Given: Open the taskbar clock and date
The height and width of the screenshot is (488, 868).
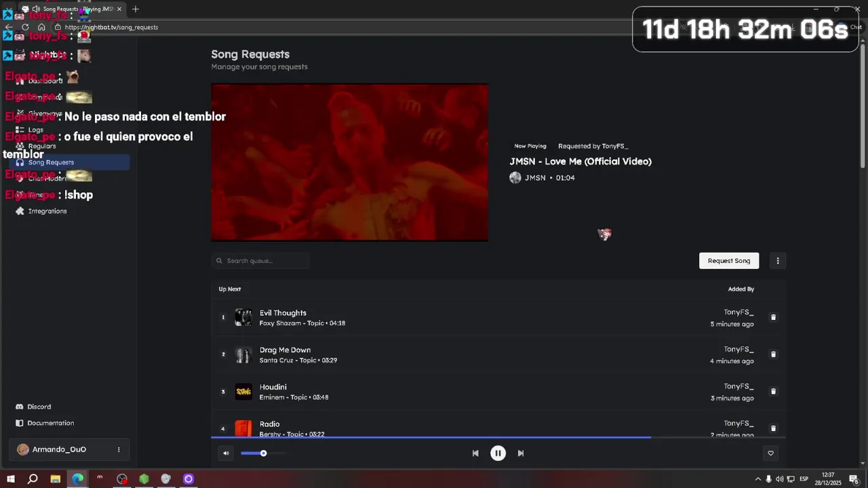Looking at the screenshot, I should point(828,479).
